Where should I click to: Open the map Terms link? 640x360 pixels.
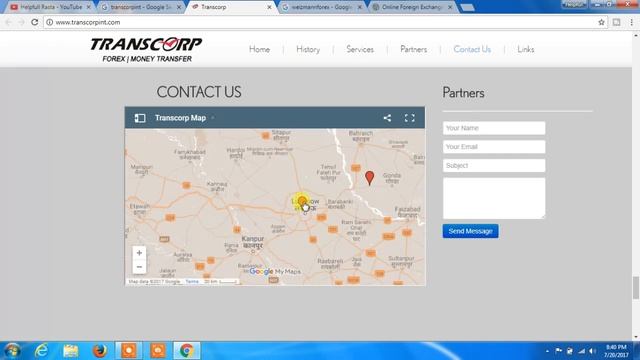192,282
